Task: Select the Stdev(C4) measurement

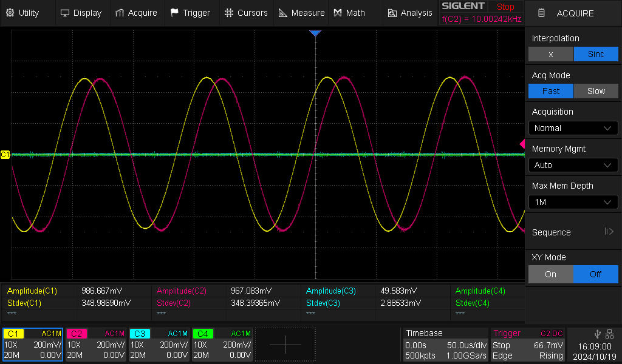Action: tap(473, 303)
